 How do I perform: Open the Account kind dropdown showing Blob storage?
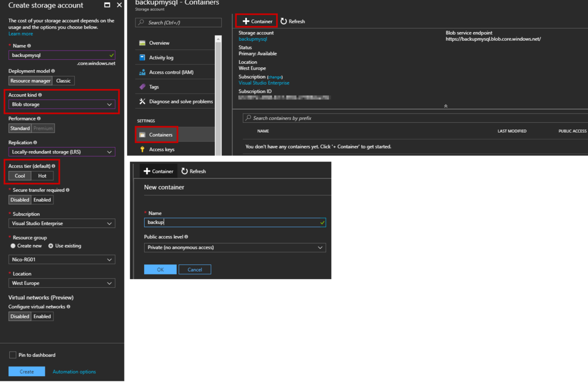(x=61, y=104)
